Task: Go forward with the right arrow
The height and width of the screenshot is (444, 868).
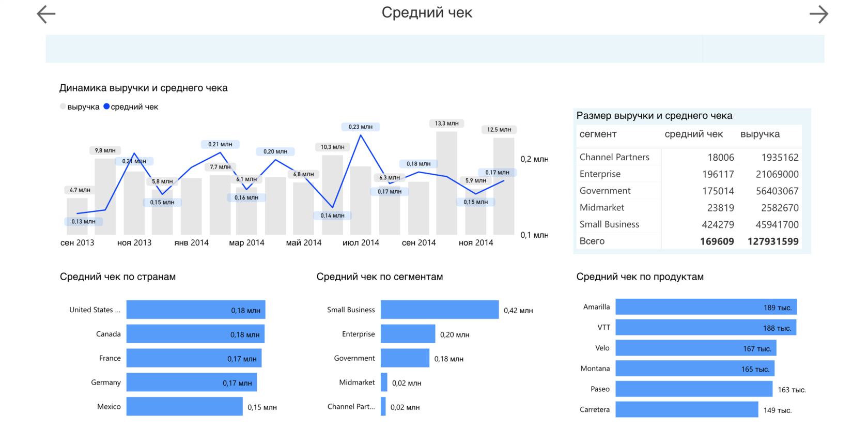Action: click(818, 14)
